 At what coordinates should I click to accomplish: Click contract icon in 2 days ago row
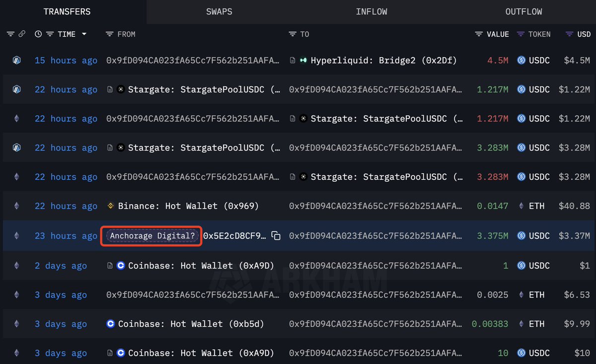(110, 266)
